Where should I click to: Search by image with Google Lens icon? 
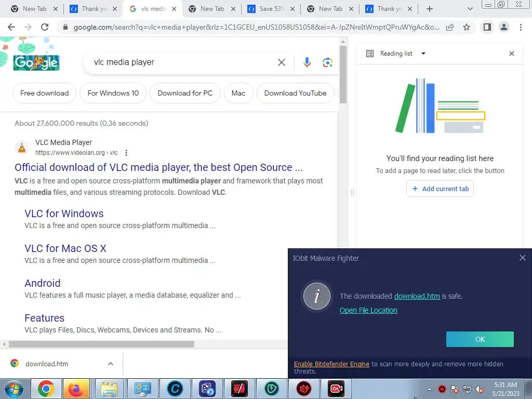[327, 62]
